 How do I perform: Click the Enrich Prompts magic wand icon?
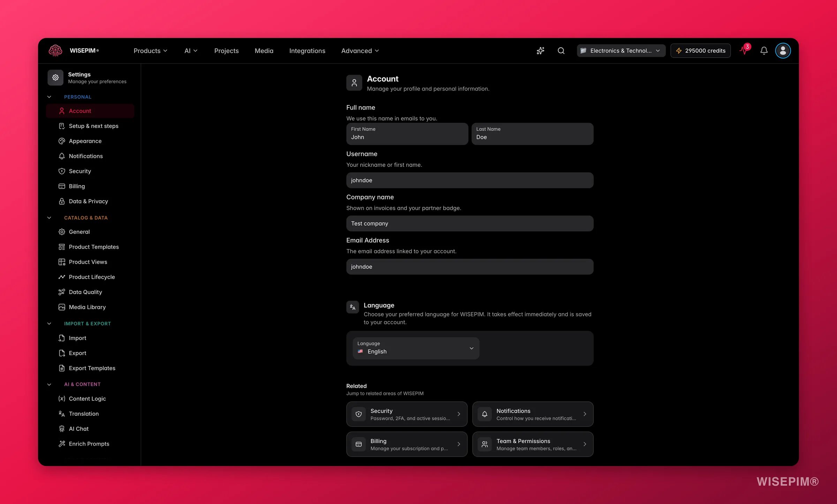[62, 444]
